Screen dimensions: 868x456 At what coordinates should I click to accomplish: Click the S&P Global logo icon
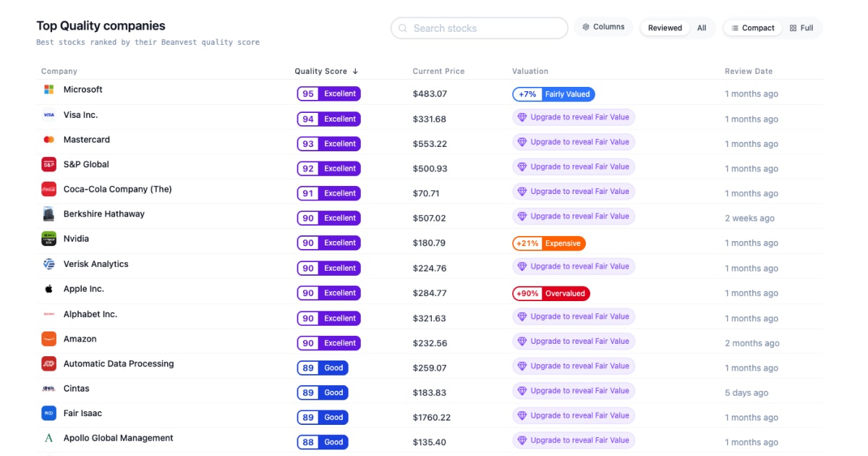tap(48, 164)
